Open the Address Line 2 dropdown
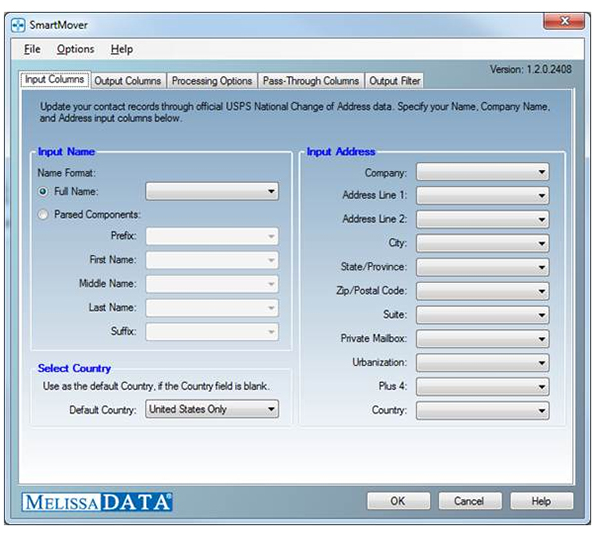Viewport: 600px width, 538px height. 483,219
